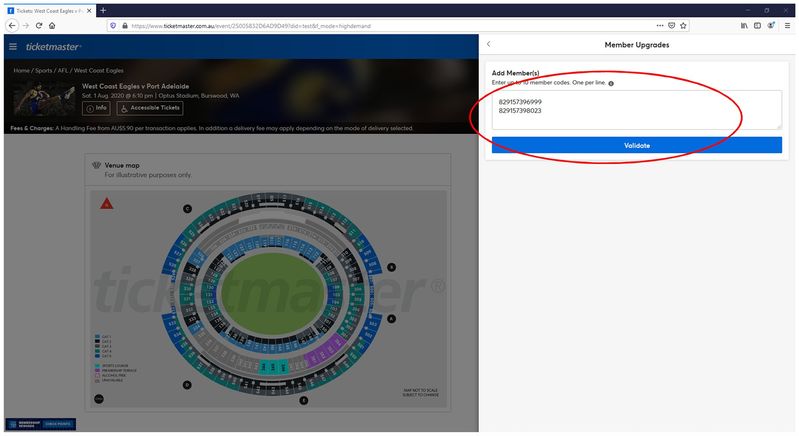The height and width of the screenshot is (436, 799).
Task: View site security via padlock icon
Action: [x=124, y=25]
